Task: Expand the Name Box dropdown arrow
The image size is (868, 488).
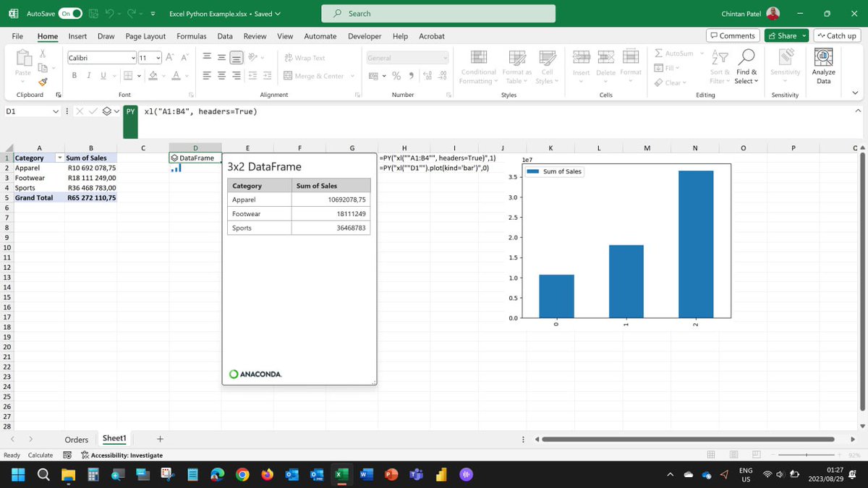Action: [x=56, y=112]
